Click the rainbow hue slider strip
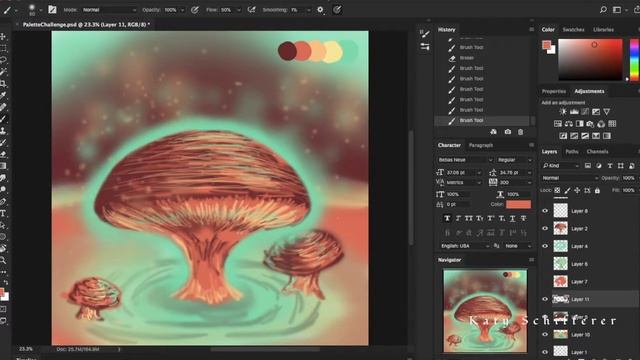Screen dimensions: 640x360 pyautogui.click(x=634, y=60)
